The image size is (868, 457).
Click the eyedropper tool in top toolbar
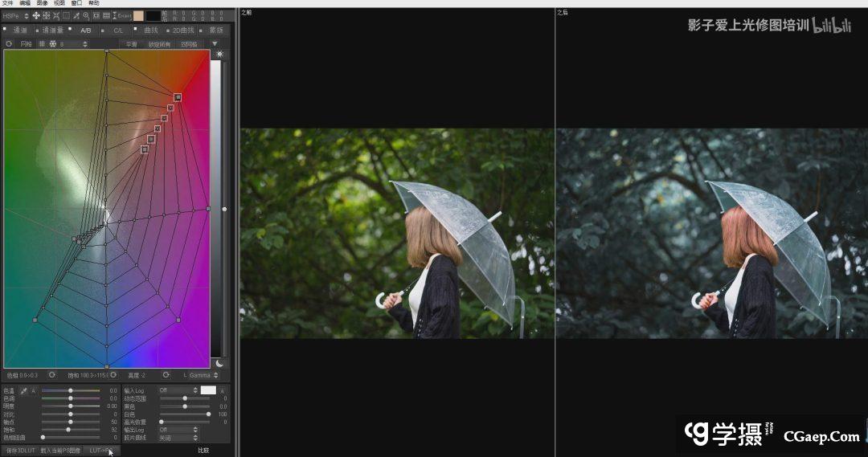(76, 15)
